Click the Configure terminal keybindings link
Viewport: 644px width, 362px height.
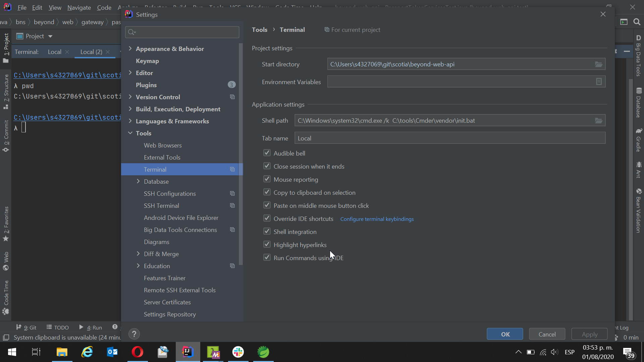click(x=377, y=219)
